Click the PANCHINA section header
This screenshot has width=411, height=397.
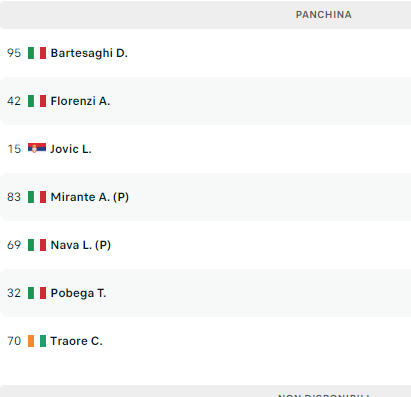tap(324, 15)
